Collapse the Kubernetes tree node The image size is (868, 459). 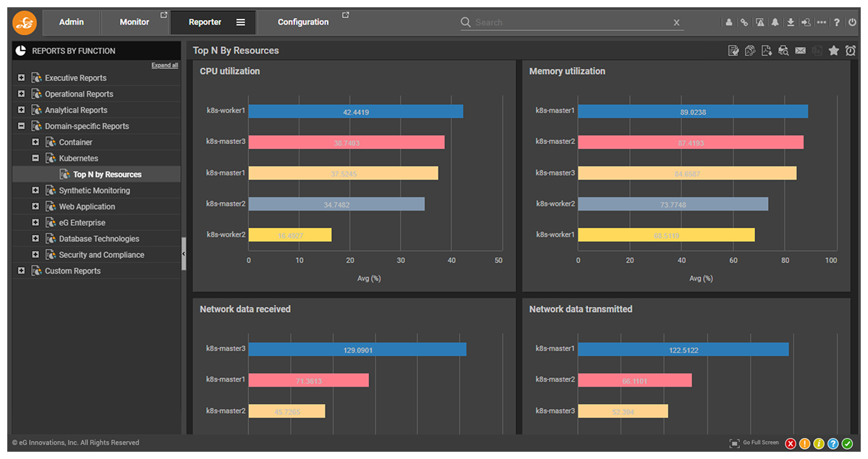(35, 158)
